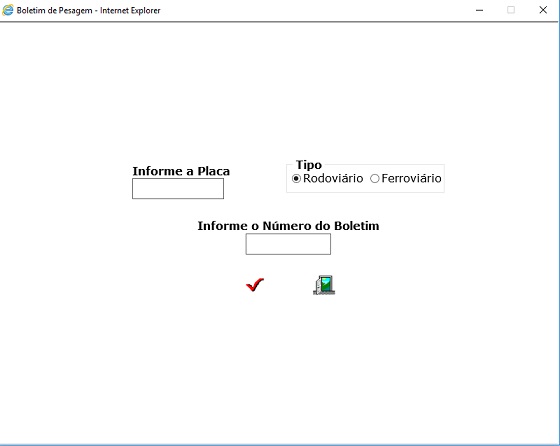Screen dimensions: 560x446
Task: Focus the Número do Boletim input box
Action: tap(288, 244)
